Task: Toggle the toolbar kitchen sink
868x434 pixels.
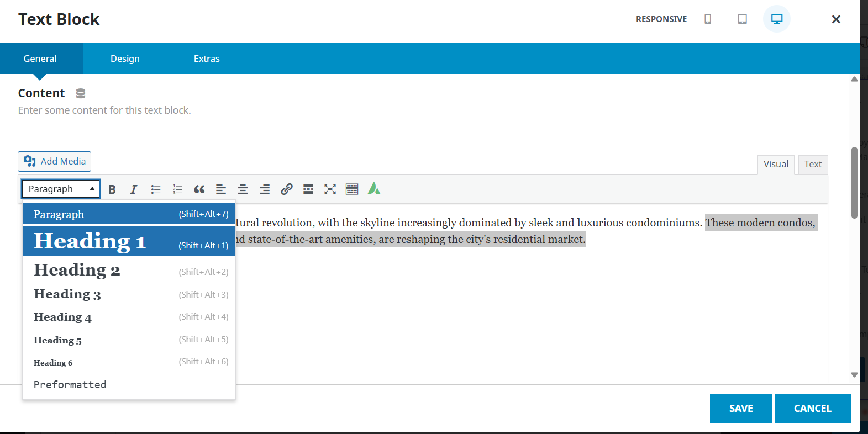Action: [352, 189]
